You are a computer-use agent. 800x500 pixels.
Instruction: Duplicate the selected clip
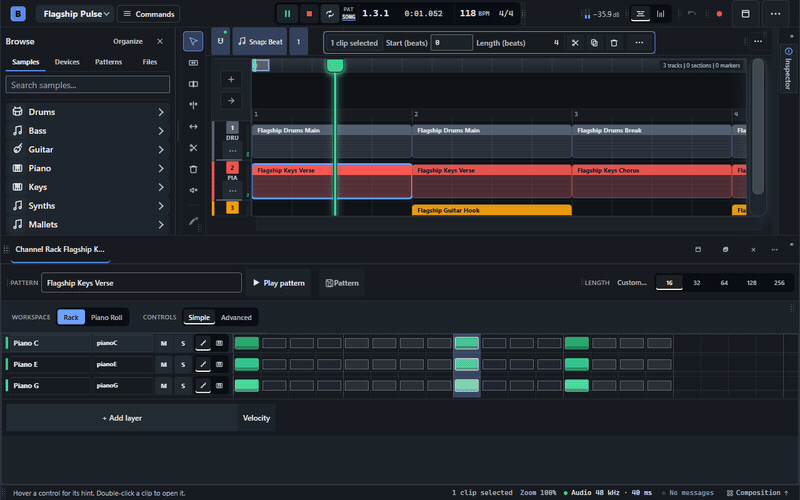[594, 43]
